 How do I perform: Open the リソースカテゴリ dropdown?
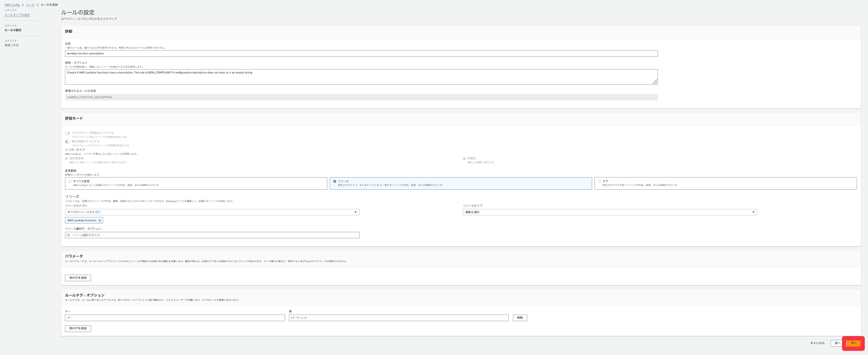[x=212, y=212]
